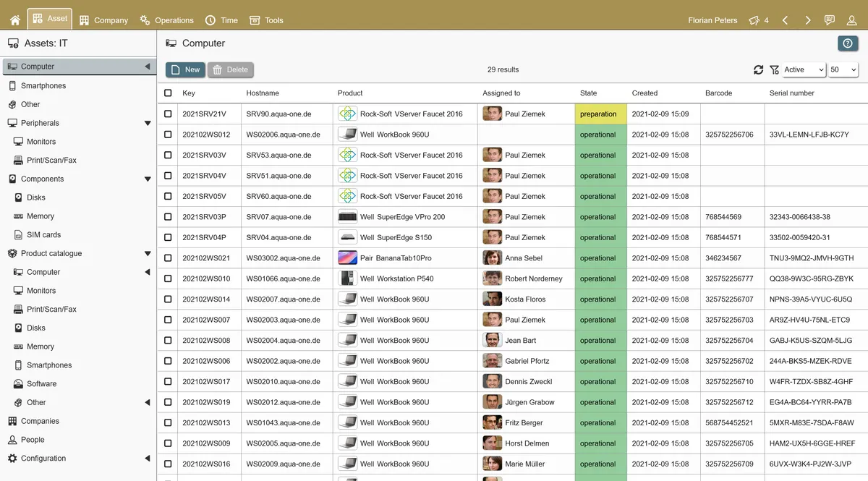Collapse the Peripherals tree section
Screen dimensions: 868x481
(x=148, y=123)
